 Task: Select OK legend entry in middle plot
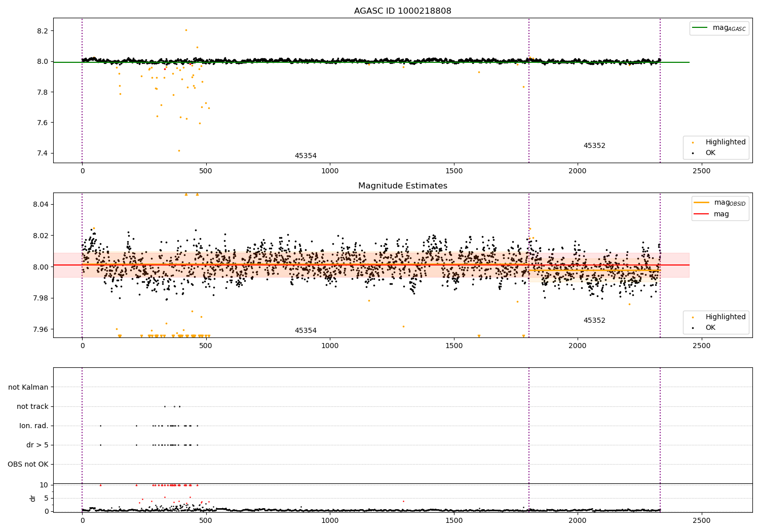[x=704, y=328]
